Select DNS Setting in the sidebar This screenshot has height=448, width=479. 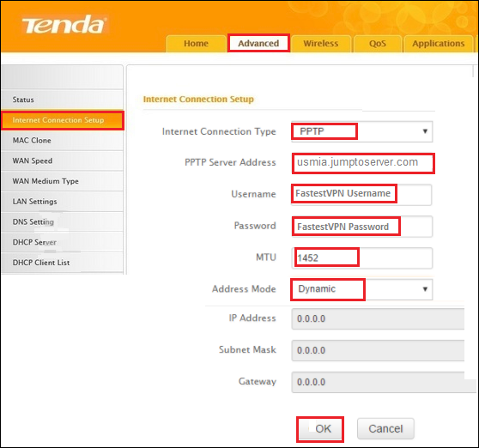pyautogui.click(x=62, y=221)
